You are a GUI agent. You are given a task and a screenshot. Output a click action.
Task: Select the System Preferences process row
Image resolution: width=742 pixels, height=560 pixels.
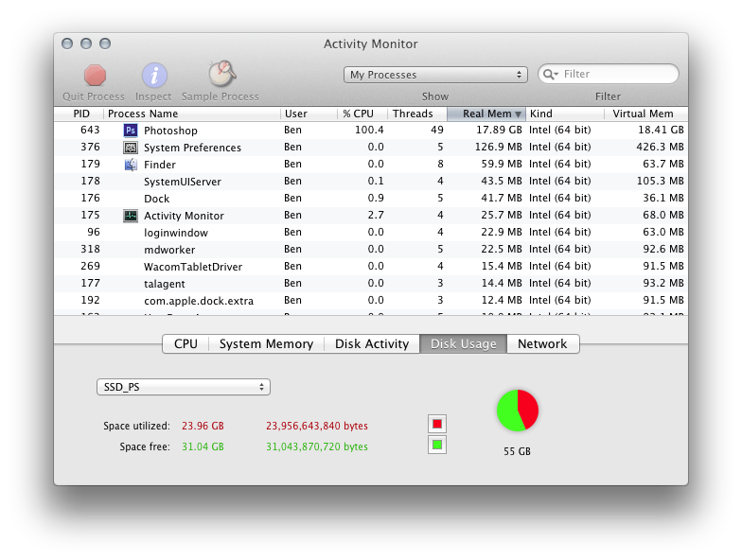click(371, 148)
